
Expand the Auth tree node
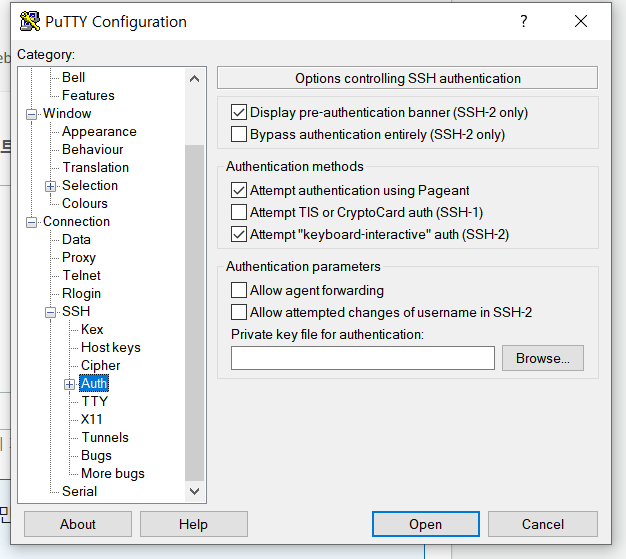pos(69,384)
